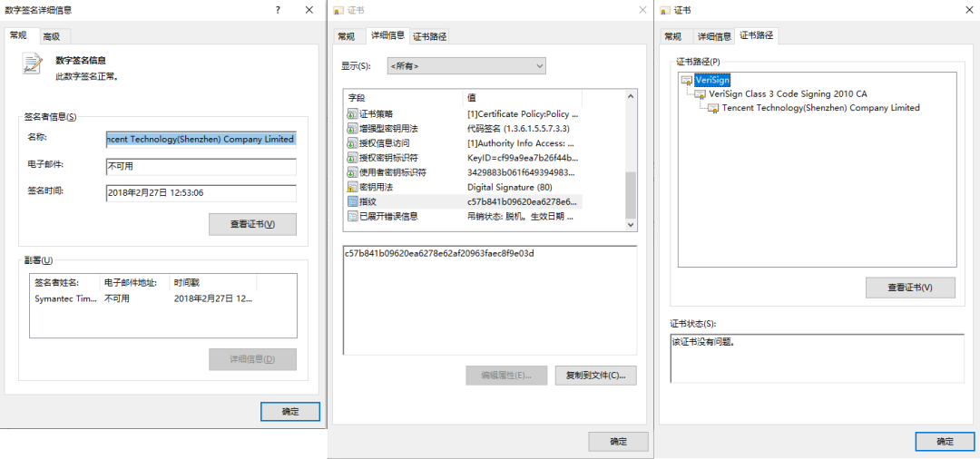Open 详细信息 tab in right certificate window
The height and width of the screenshot is (459, 980).
point(714,36)
